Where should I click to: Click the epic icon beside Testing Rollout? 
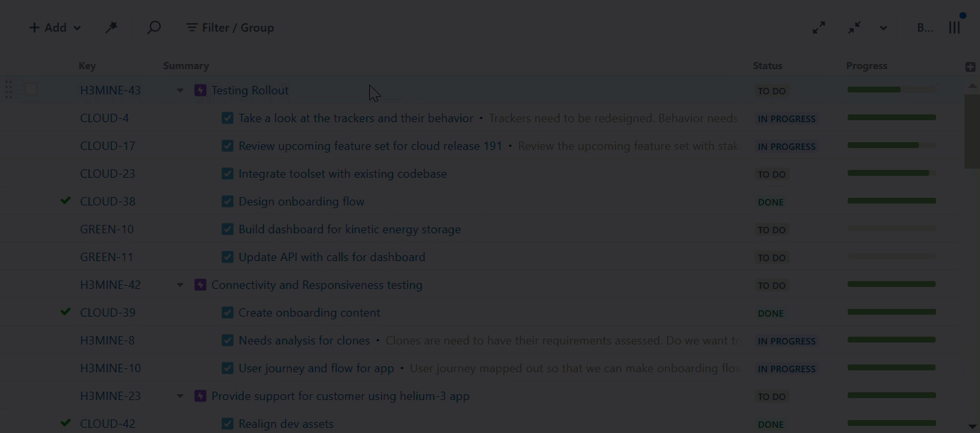200,90
